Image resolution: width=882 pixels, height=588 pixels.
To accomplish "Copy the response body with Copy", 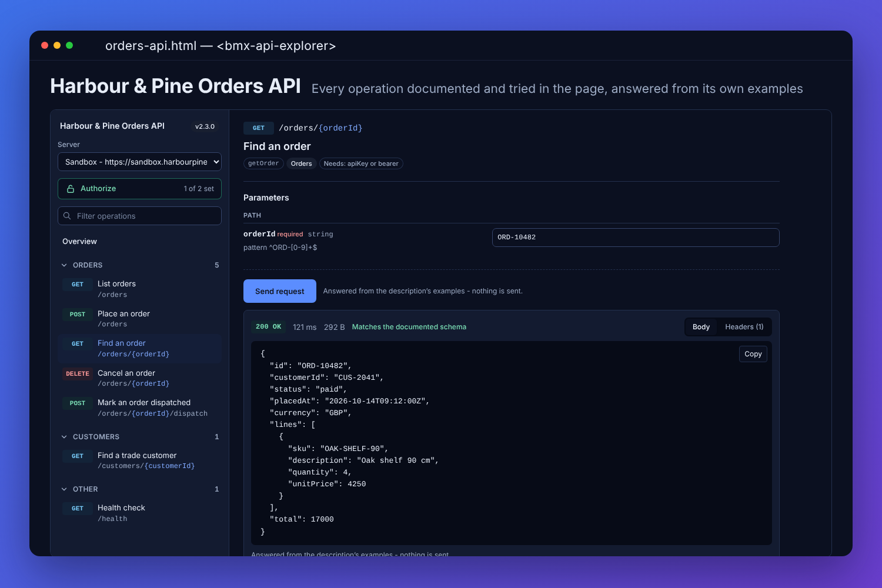I will tap(753, 354).
